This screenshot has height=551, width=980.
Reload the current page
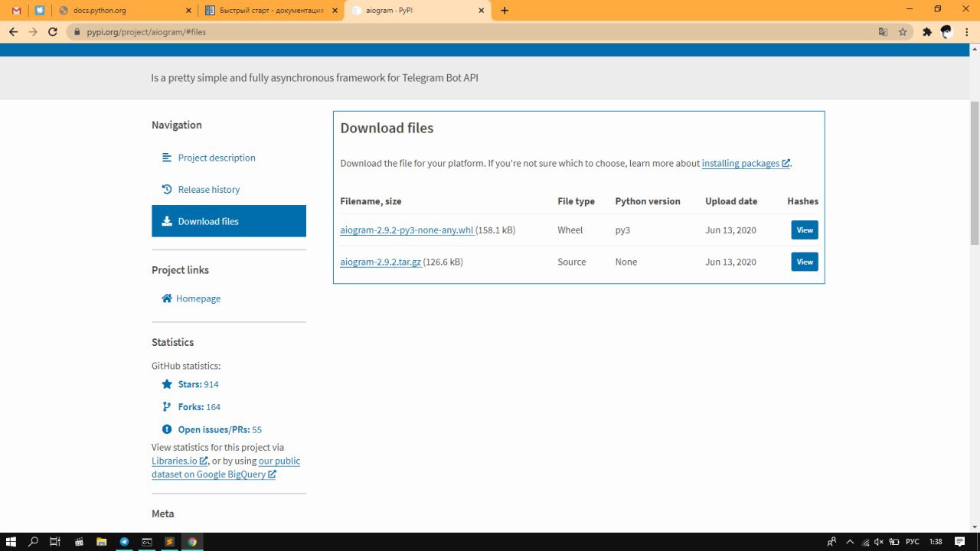tap(53, 32)
